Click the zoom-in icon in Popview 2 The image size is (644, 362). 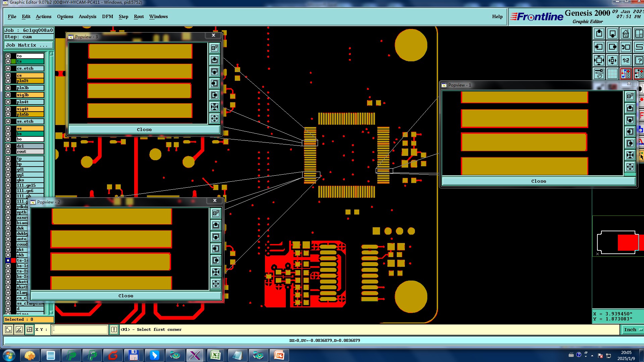[x=216, y=272]
